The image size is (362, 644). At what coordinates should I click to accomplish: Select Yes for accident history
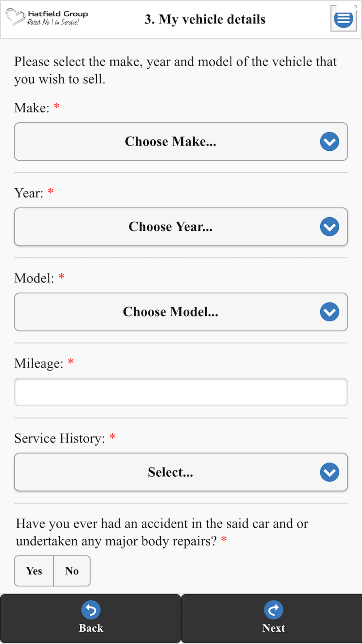point(34,571)
